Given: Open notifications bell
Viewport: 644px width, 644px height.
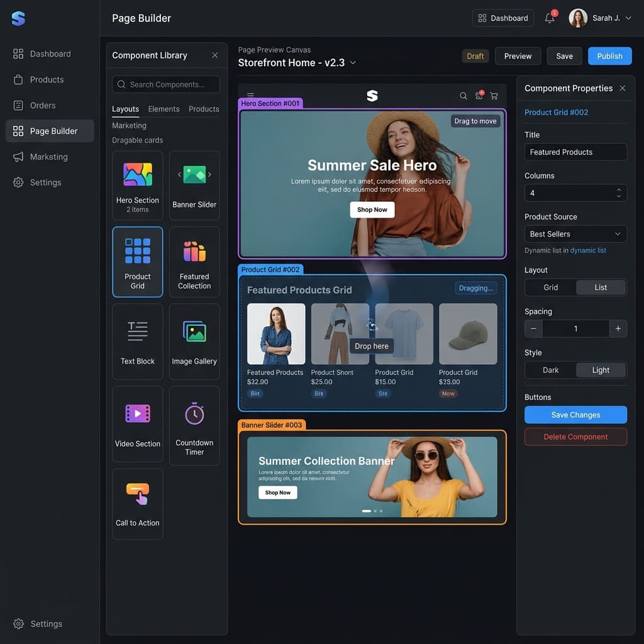Looking at the screenshot, I should pyautogui.click(x=550, y=18).
